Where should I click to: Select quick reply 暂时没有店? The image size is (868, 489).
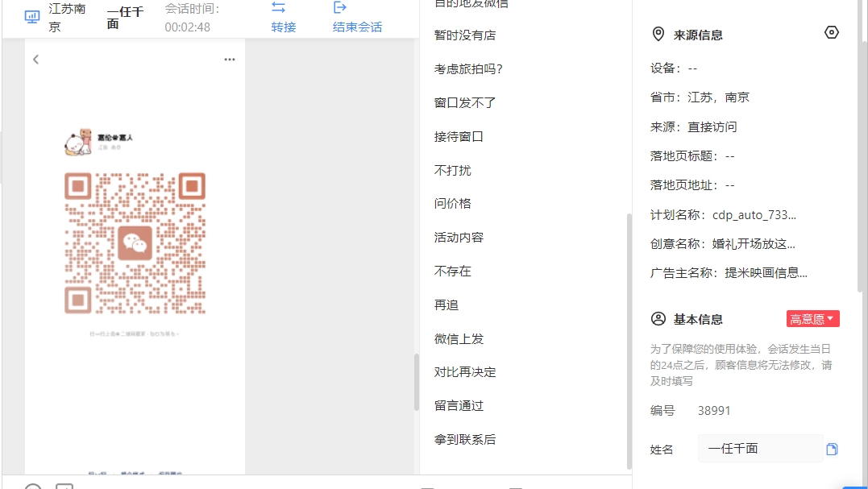(465, 35)
